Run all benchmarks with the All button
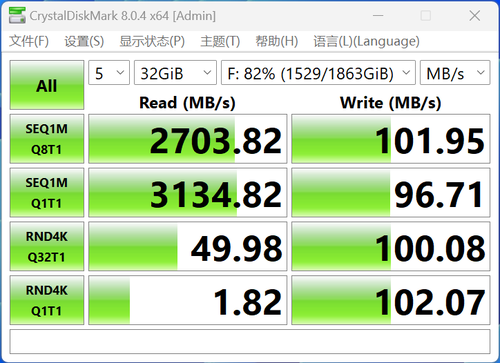 tap(47, 85)
